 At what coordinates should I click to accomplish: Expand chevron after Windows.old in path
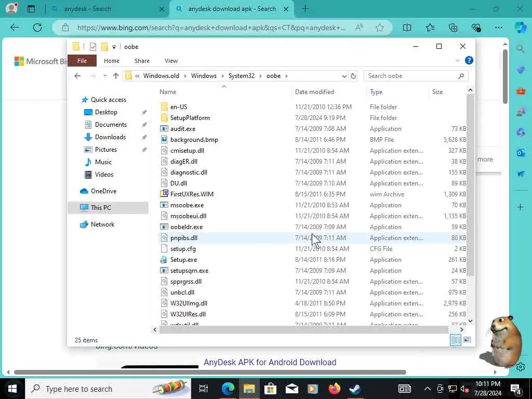click(x=185, y=76)
